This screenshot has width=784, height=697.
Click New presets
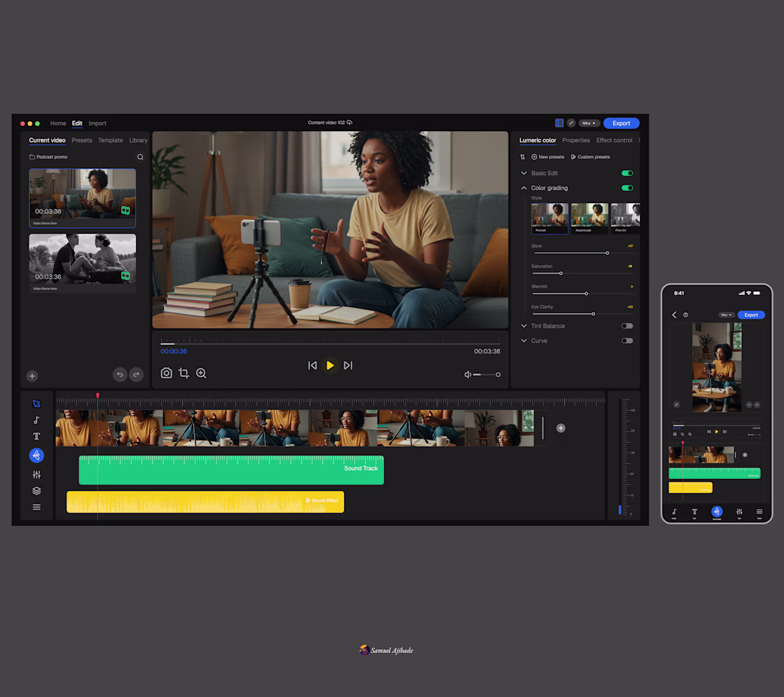click(547, 157)
